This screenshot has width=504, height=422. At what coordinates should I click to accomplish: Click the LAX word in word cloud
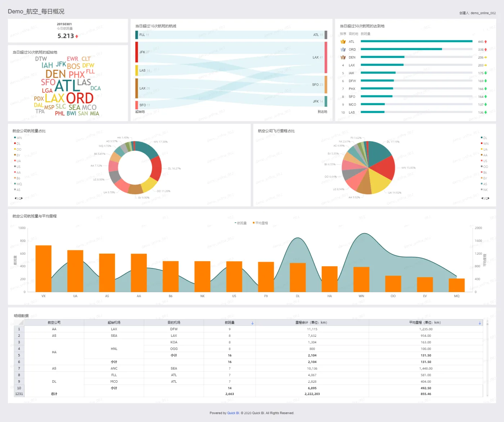click(x=54, y=98)
